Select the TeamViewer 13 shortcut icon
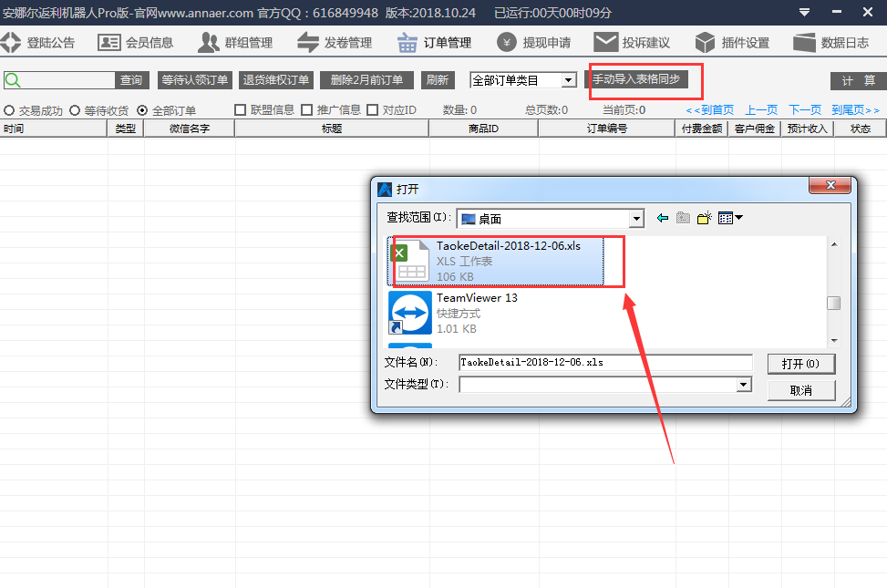Viewport: 887px width, 588px height. 410,313
